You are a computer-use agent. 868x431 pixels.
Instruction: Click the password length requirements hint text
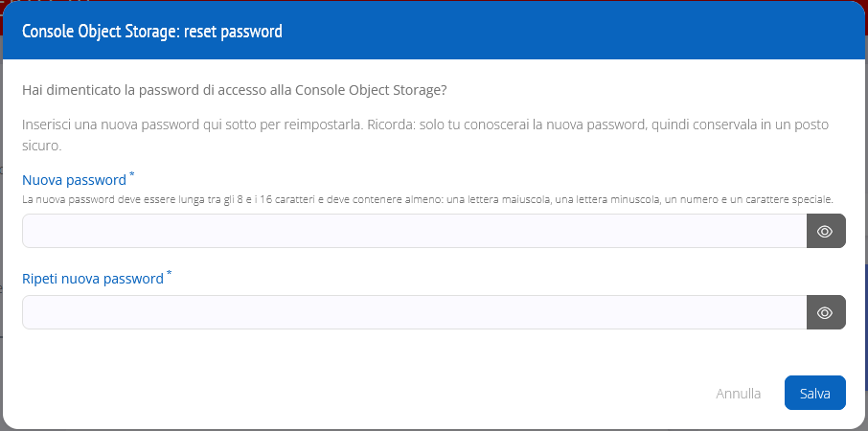pos(427,200)
